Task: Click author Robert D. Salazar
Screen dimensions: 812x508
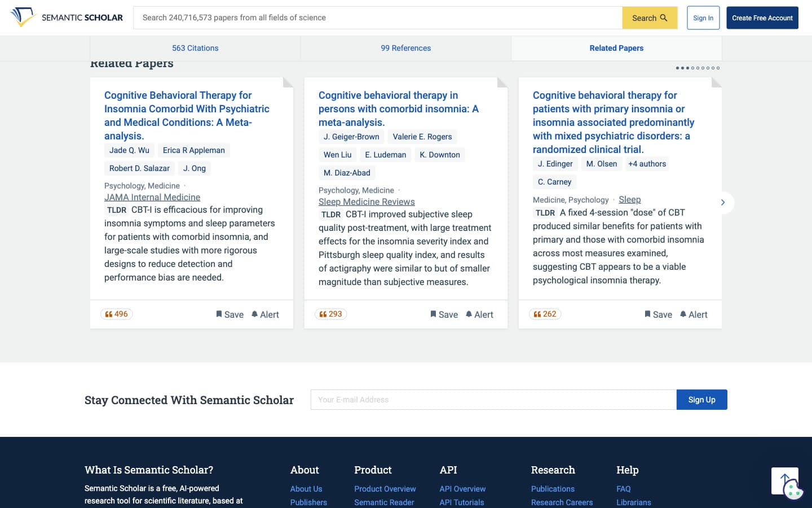Action: [139, 168]
